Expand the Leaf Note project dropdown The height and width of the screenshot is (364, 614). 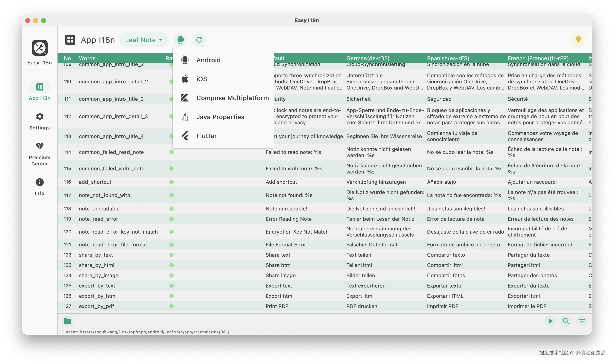pyautogui.click(x=144, y=40)
